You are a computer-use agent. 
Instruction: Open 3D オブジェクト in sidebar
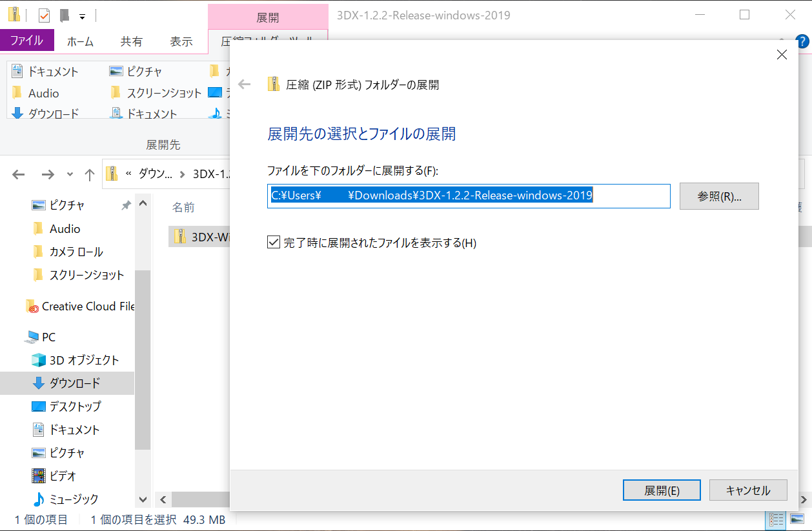point(76,360)
